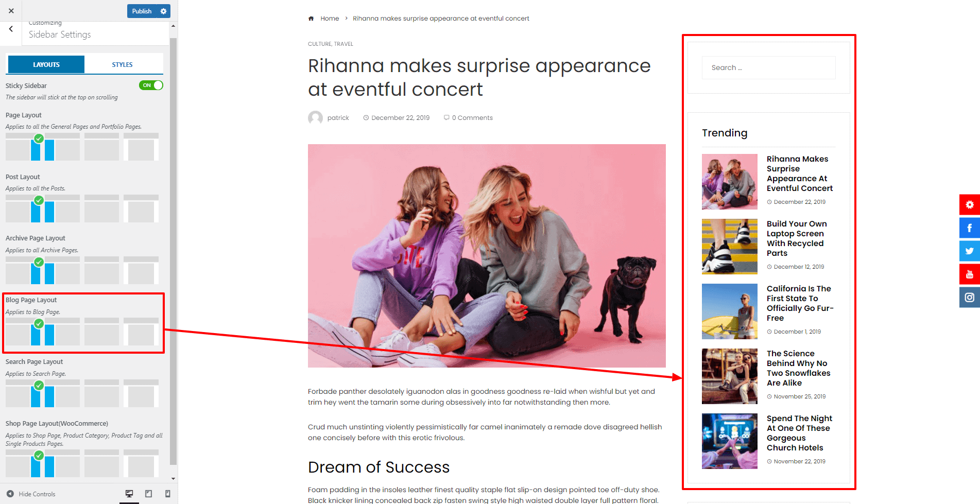Open the Home breadcrumb link
Image resolution: width=980 pixels, height=504 pixels.
330,19
